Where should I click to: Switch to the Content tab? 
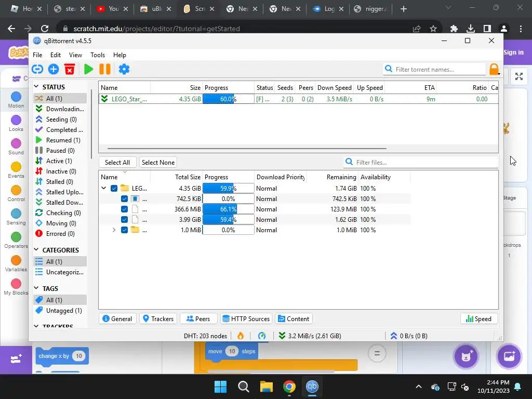coord(294,319)
